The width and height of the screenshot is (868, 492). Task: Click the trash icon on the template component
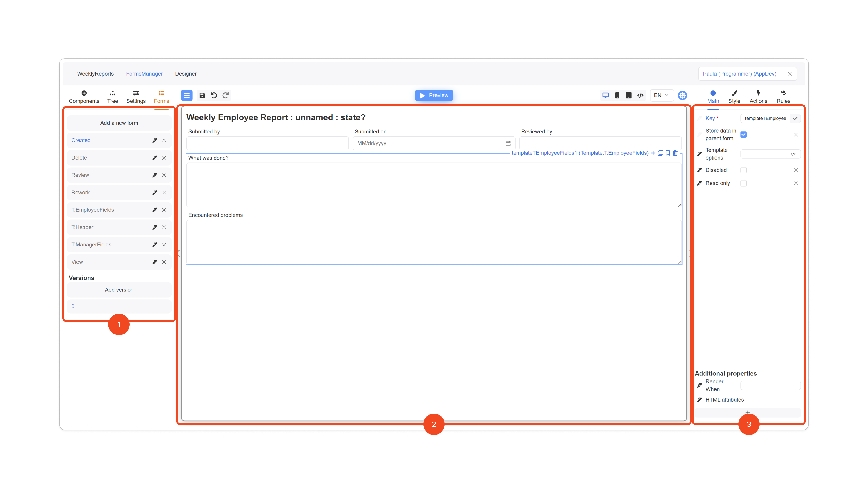click(675, 153)
